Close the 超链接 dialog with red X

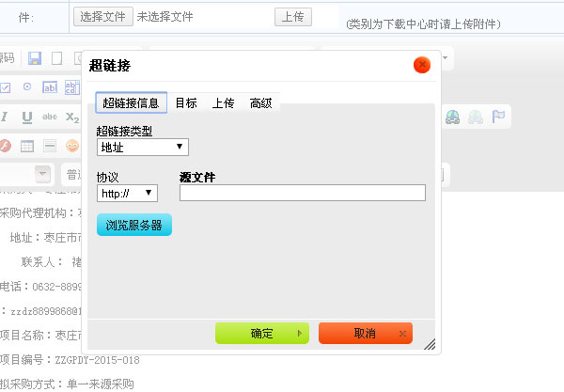point(421,65)
